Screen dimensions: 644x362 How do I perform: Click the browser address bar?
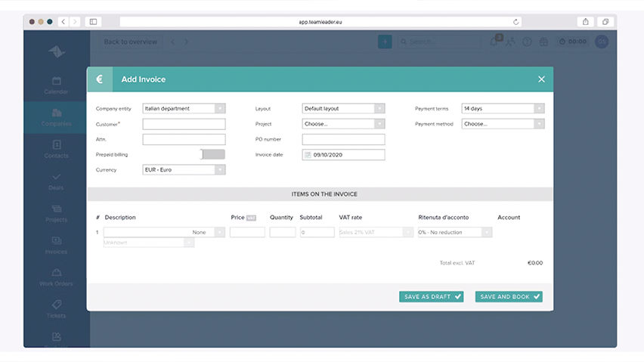[320, 22]
